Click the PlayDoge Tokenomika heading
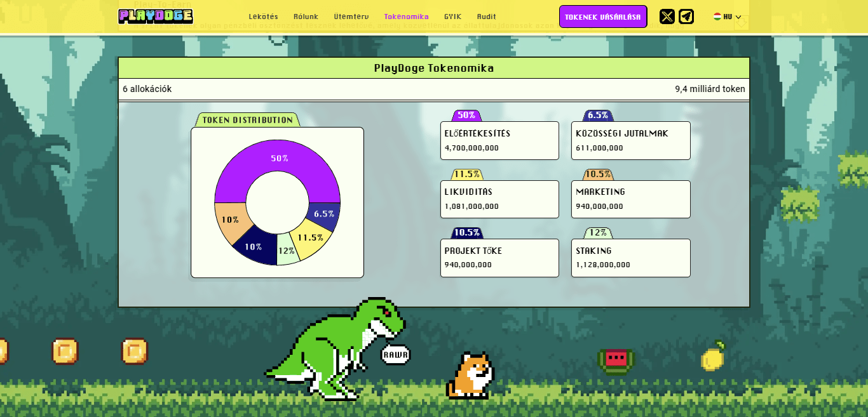 pos(434,68)
